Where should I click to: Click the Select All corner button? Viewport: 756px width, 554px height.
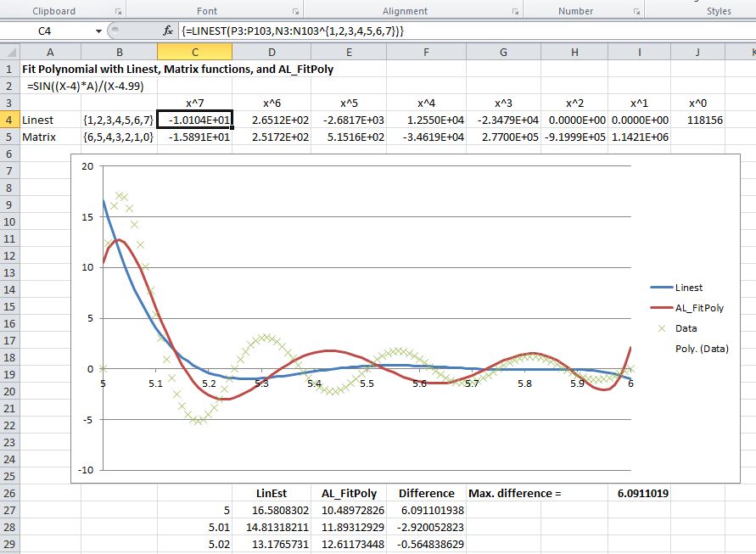(8, 52)
